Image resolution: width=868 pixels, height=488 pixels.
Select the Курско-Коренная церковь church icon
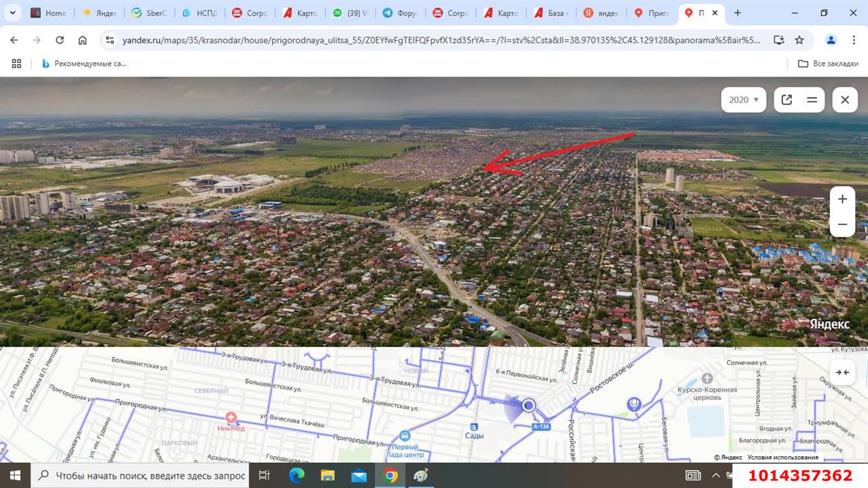tap(707, 379)
